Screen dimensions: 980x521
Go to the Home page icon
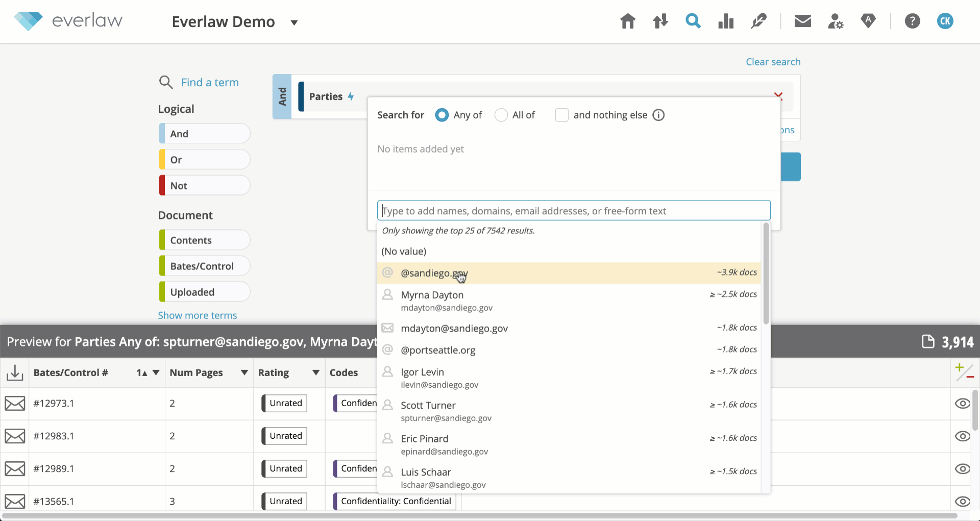627,21
